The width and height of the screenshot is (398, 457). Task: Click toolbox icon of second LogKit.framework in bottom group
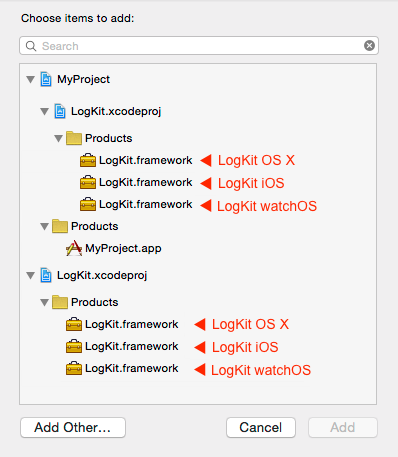tap(74, 346)
